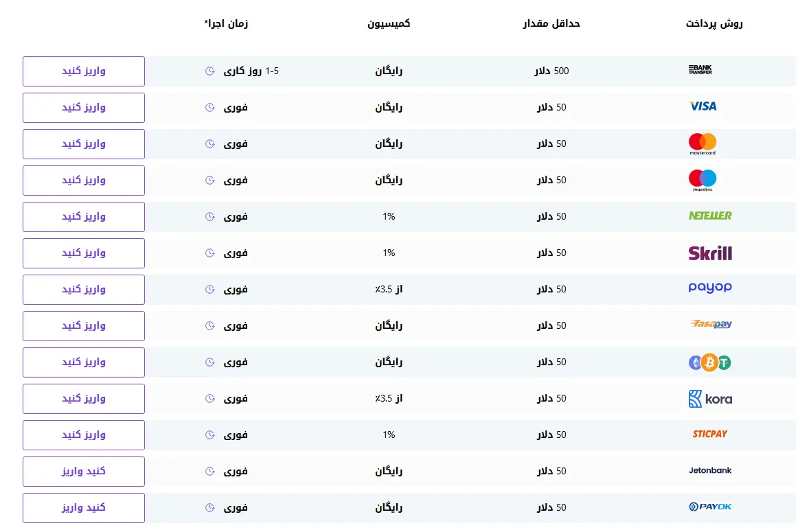Select the cryptocurrency coins icon
The width and height of the screenshot is (809, 532).
point(709,362)
